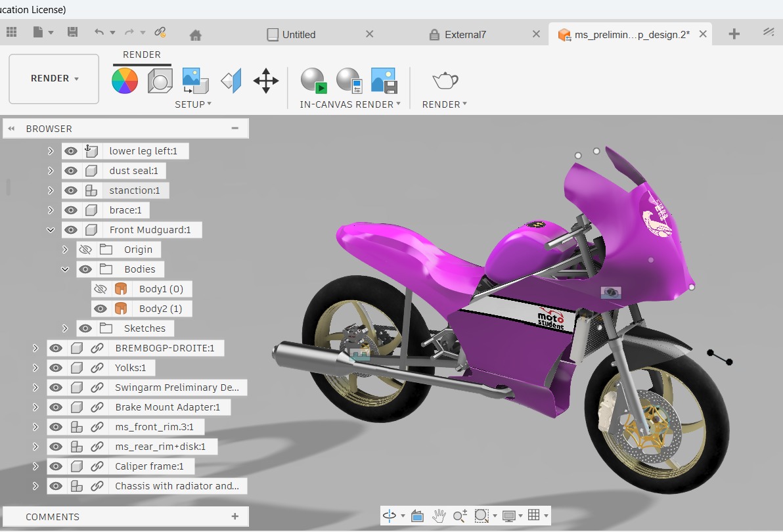Open the Appearance color wheel tool
The width and height of the screenshot is (783, 532).
click(x=125, y=80)
